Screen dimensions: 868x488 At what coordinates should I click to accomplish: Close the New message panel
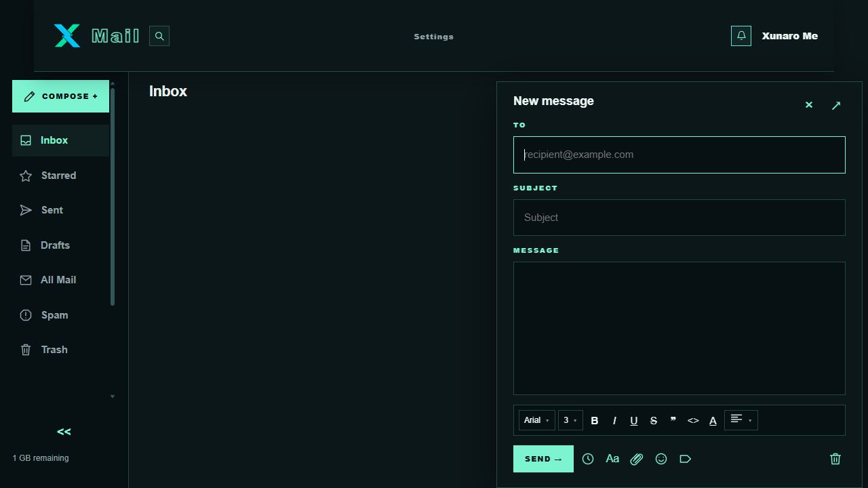click(809, 105)
